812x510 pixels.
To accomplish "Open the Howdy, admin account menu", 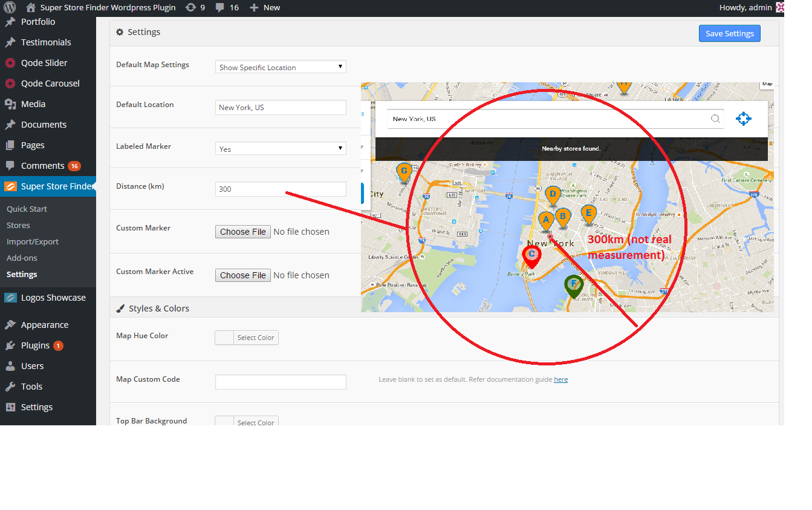I will pos(752,7).
